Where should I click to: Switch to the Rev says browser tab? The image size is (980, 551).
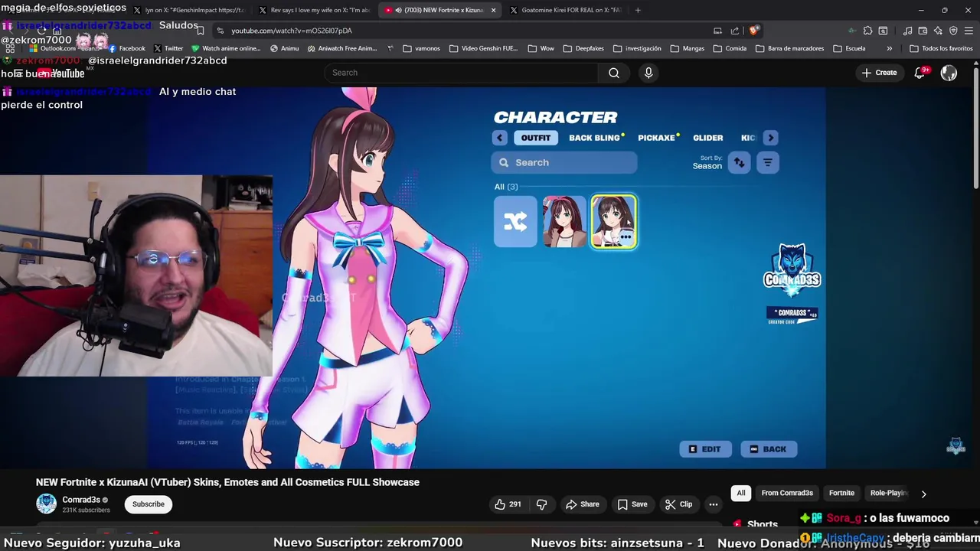pyautogui.click(x=314, y=10)
